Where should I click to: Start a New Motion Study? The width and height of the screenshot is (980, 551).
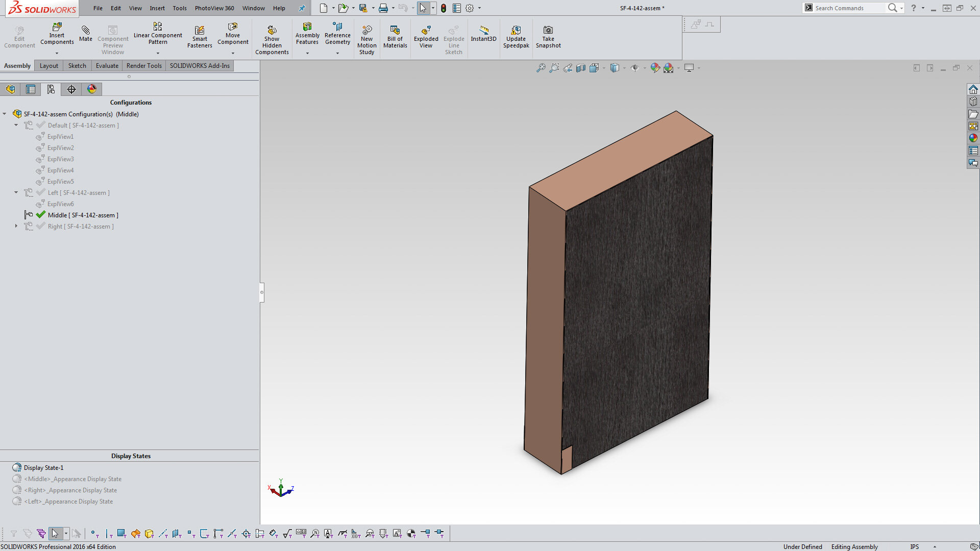[366, 40]
